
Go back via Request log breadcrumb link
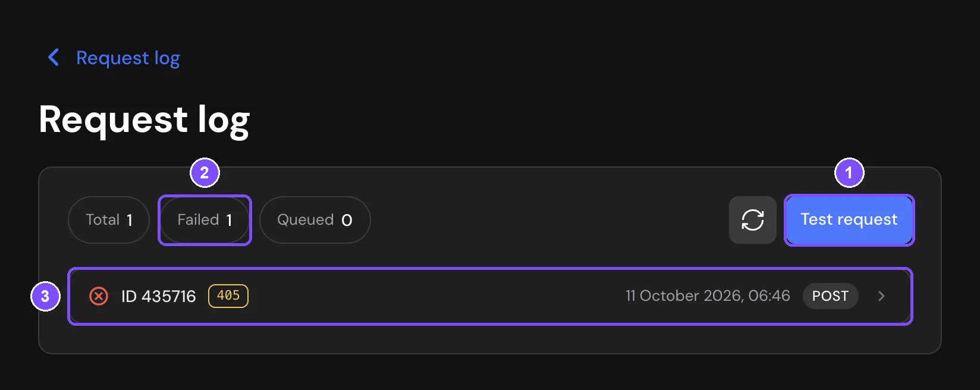click(x=128, y=58)
